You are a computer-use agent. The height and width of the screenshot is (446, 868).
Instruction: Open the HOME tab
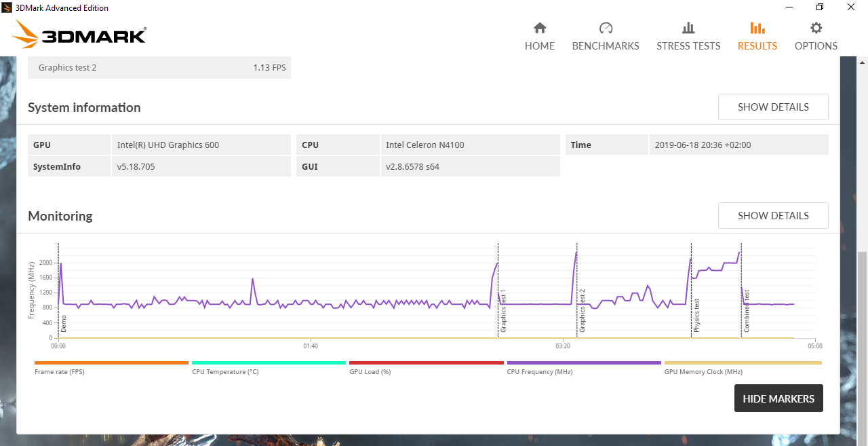click(x=540, y=46)
